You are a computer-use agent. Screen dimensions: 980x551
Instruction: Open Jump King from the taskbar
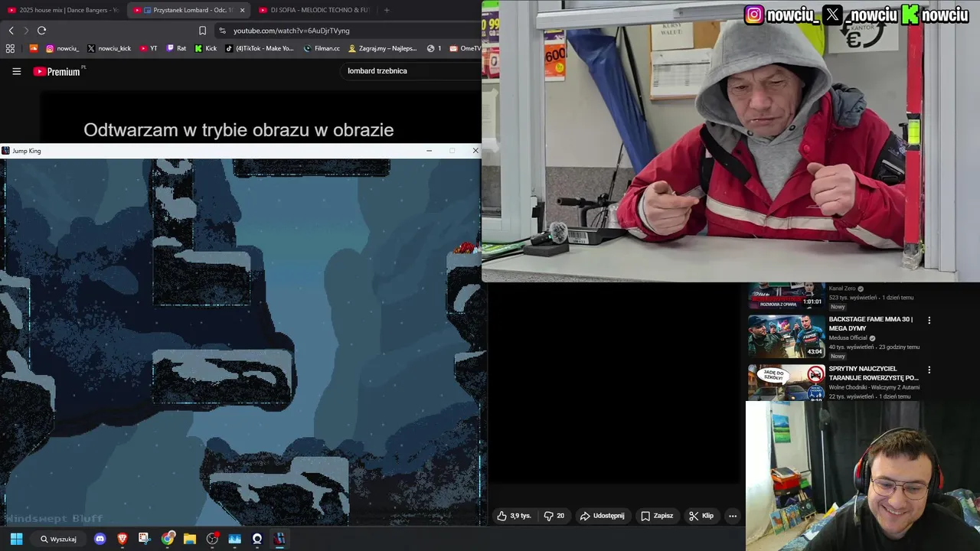[x=279, y=539]
